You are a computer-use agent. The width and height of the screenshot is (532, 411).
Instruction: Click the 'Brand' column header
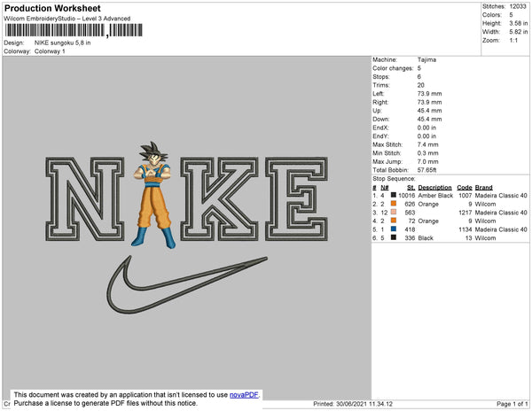pyautogui.click(x=483, y=188)
